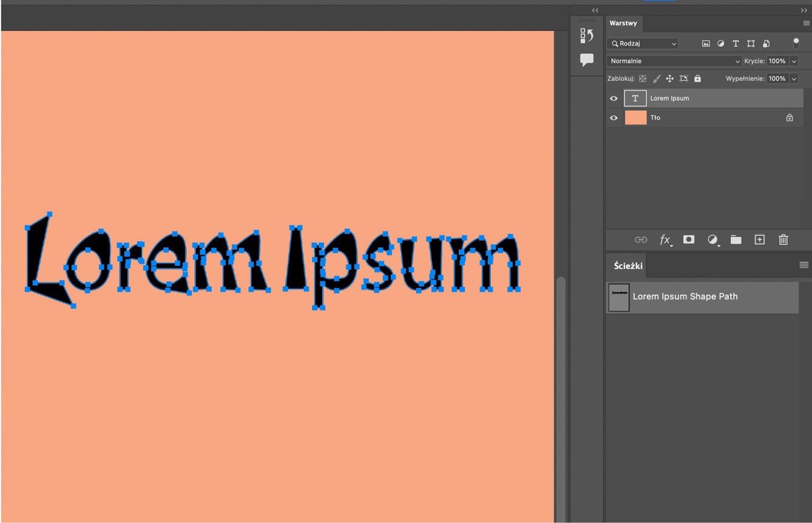Create a new layer group folder
The height and width of the screenshot is (523, 812).
[x=736, y=240]
